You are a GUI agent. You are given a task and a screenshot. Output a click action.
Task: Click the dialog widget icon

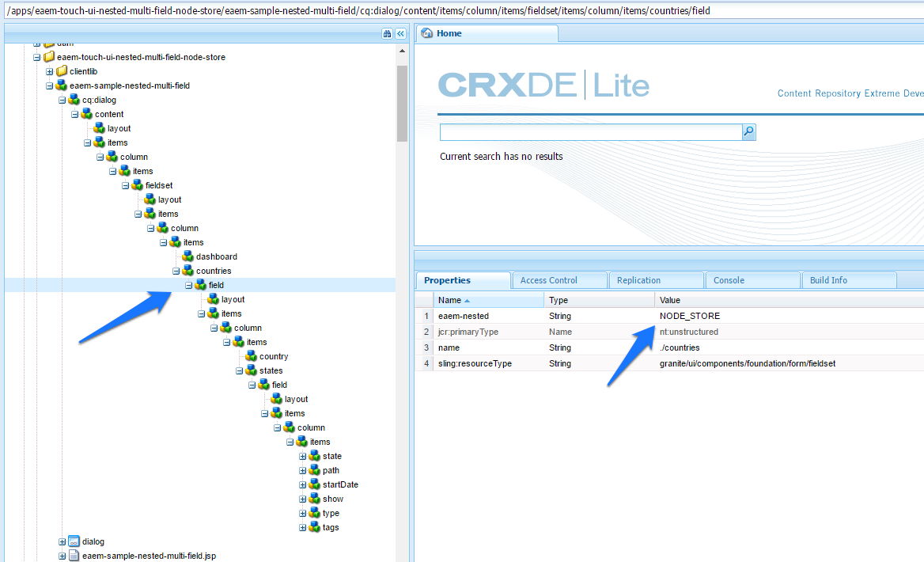tap(74, 541)
